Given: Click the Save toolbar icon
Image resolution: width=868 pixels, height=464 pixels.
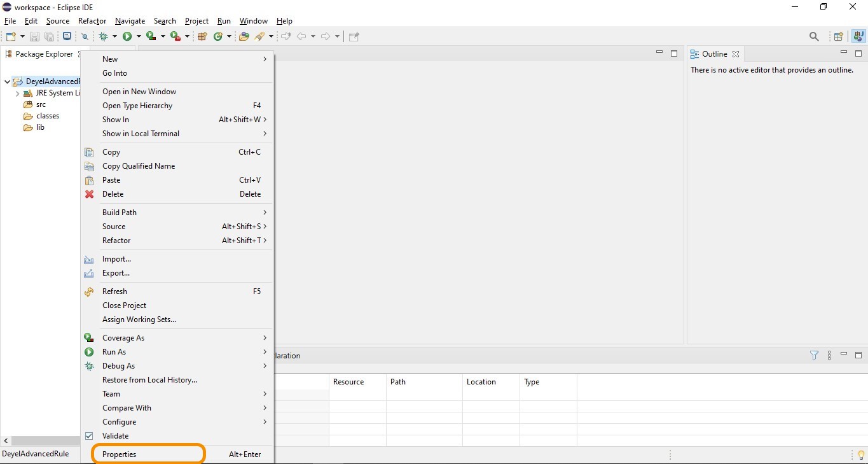Looking at the screenshot, I should (34, 36).
